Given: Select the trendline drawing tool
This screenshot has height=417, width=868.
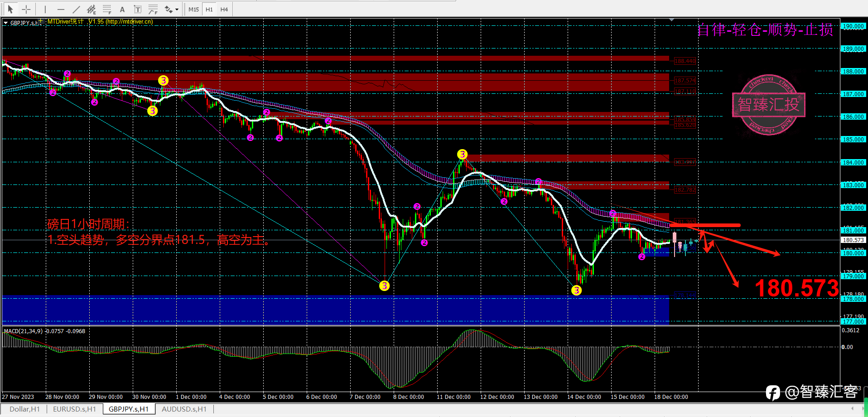Looking at the screenshot, I should coord(76,9).
